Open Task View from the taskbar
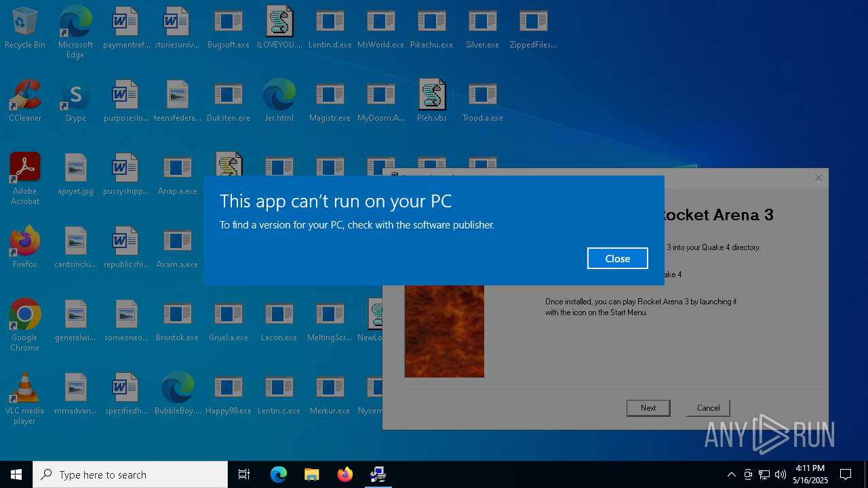 244,474
